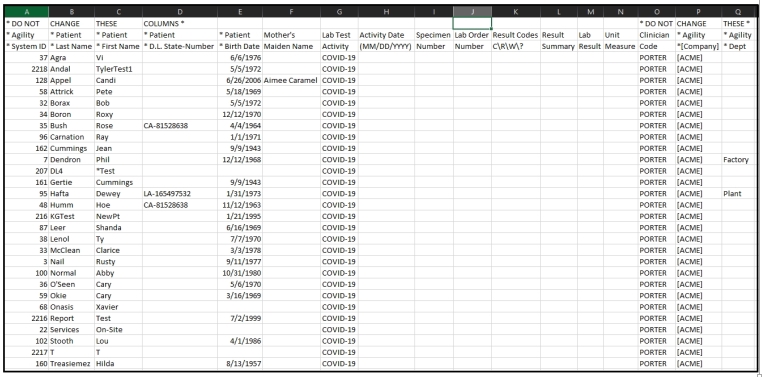
Task: Click column H header
Action: tap(386, 12)
